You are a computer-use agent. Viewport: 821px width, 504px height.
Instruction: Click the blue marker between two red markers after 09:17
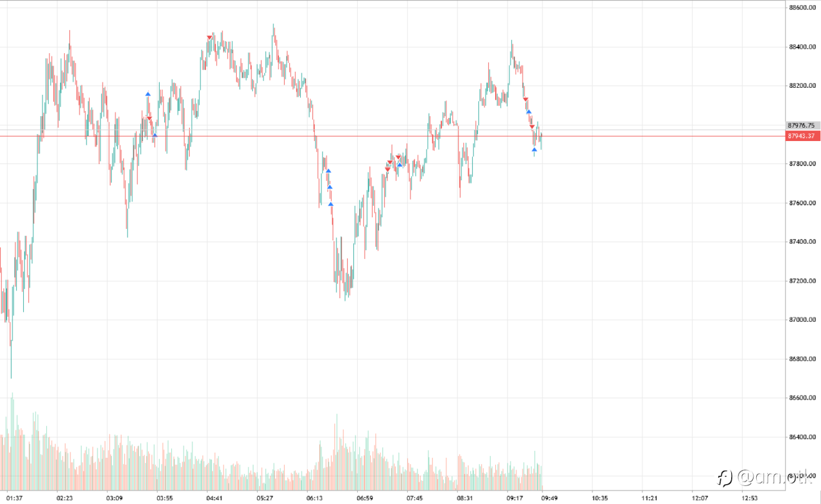pyautogui.click(x=529, y=112)
